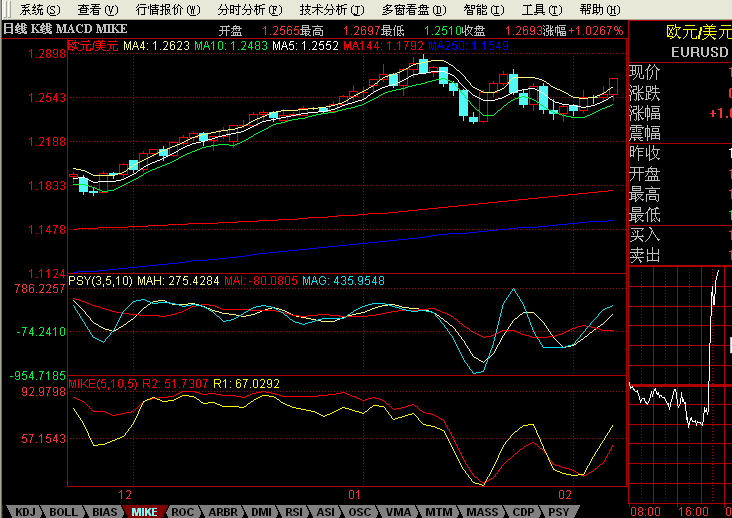Select the MA144: 1.1792 value
This screenshot has width=732, height=518.
(x=383, y=46)
